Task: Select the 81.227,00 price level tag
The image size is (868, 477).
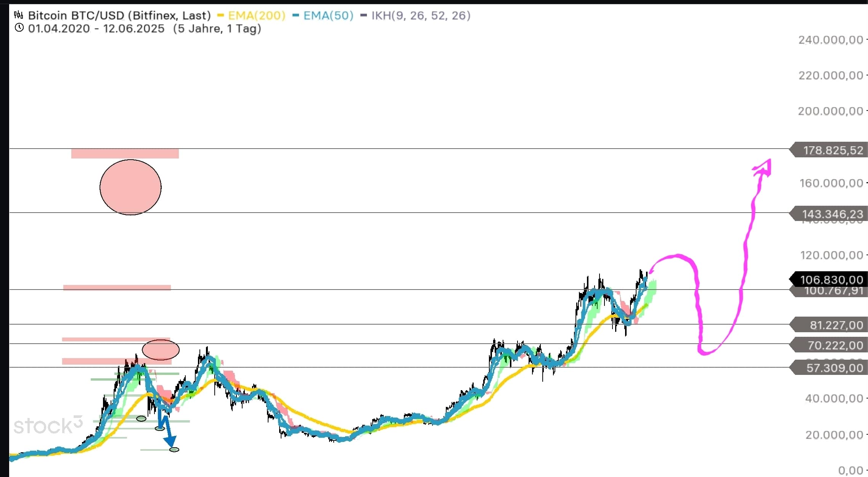Action: (x=836, y=325)
